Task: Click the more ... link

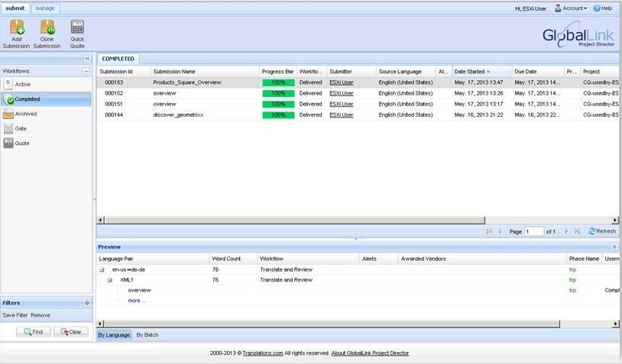Action: point(137,301)
